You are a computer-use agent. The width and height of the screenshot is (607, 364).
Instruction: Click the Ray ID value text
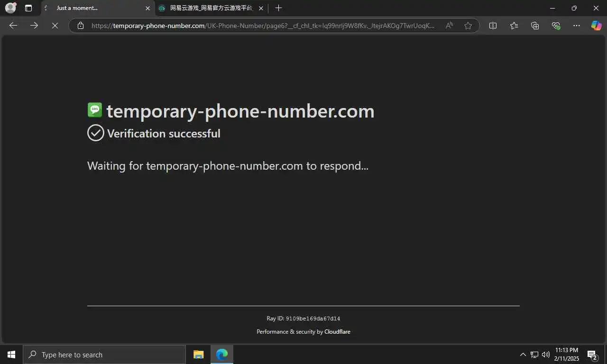313,318
